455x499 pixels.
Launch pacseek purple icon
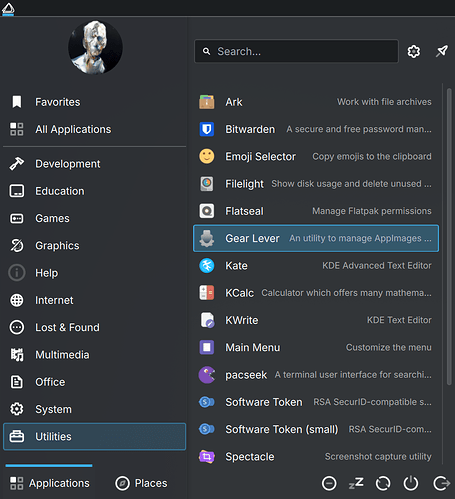click(207, 375)
